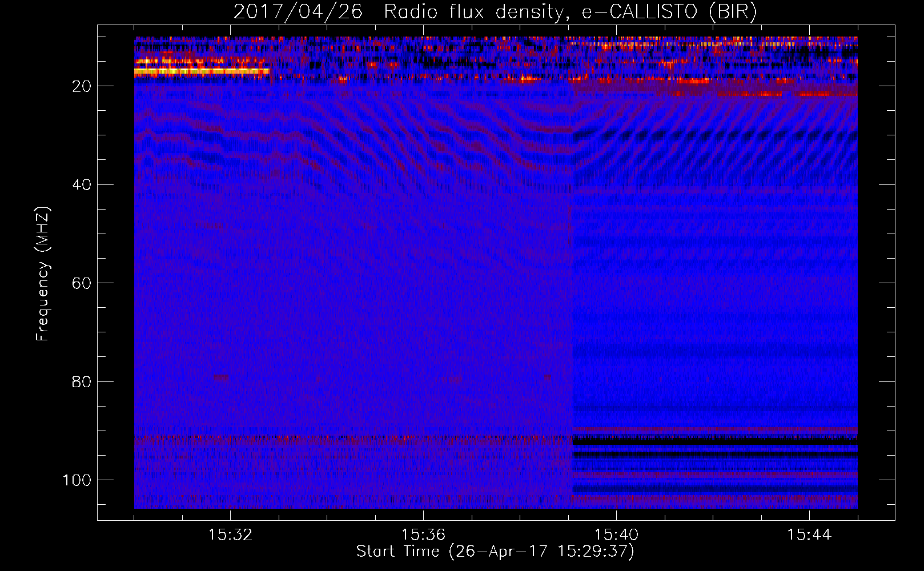Click the frequency tick label 40
Viewport: 924px width, 571px height.
pyautogui.click(x=82, y=185)
